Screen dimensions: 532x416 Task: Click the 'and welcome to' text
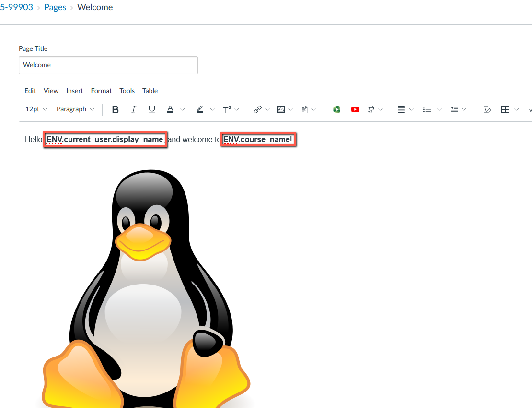click(x=195, y=140)
